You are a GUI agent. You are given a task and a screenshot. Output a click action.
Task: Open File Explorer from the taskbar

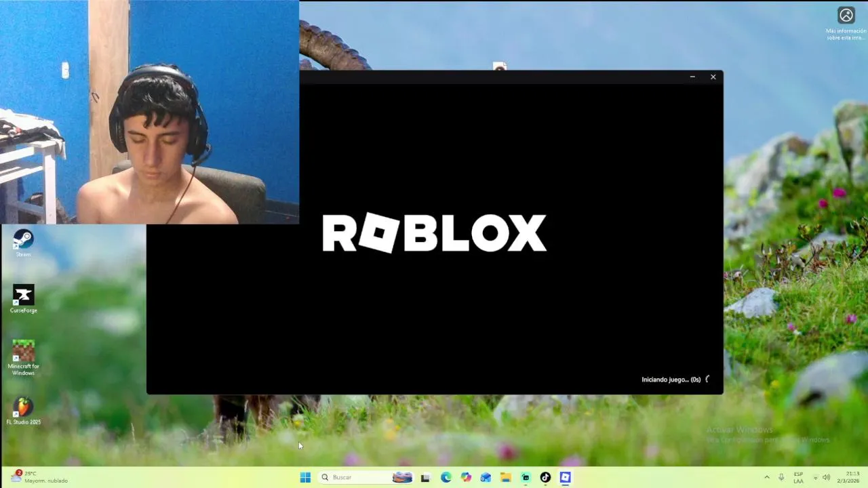point(506,477)
